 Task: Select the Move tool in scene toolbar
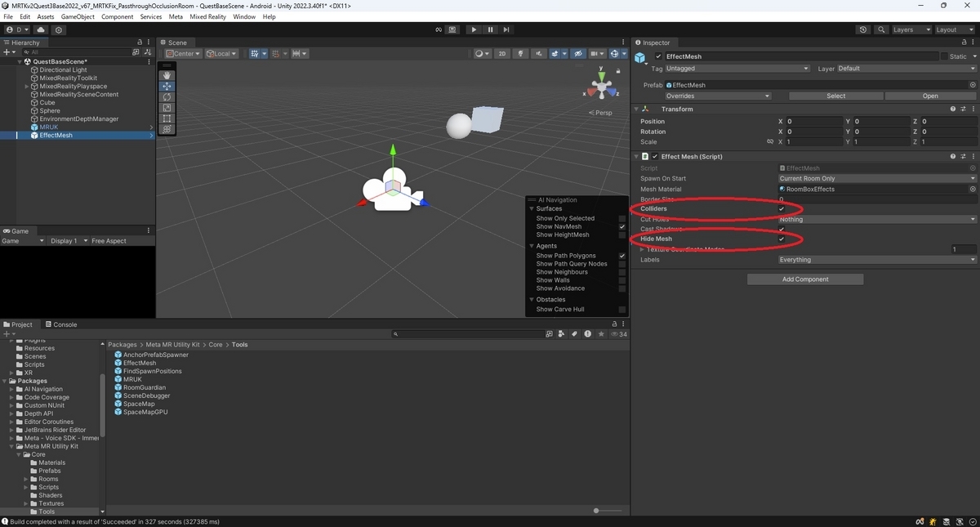167,86
